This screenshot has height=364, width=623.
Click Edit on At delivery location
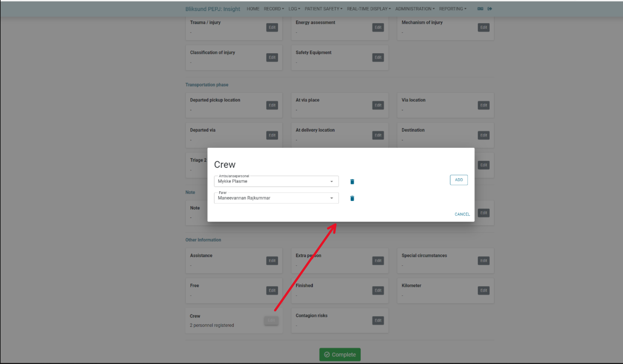(x=378, y=135)
